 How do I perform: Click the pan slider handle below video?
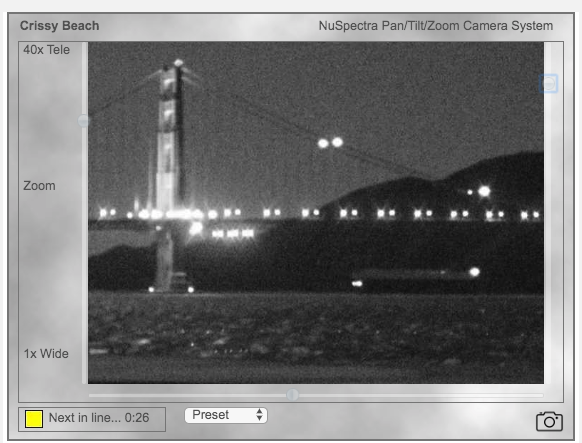[x=292, y=394]
